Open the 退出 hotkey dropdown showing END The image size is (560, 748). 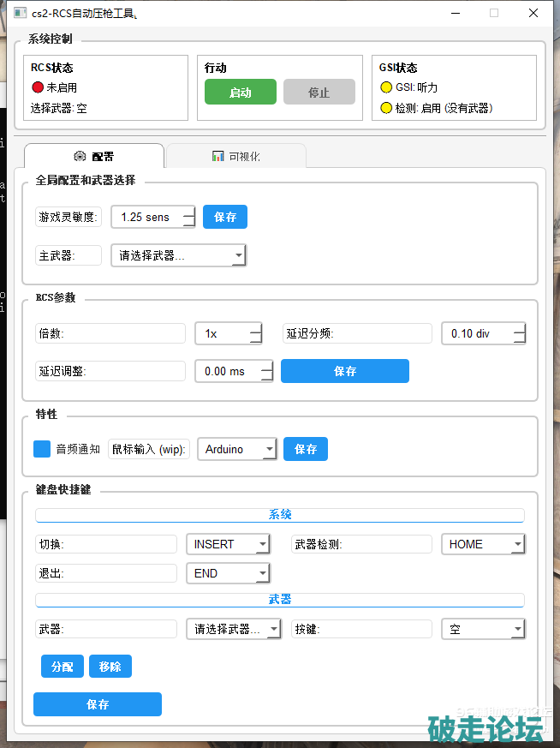pos(228,573)
